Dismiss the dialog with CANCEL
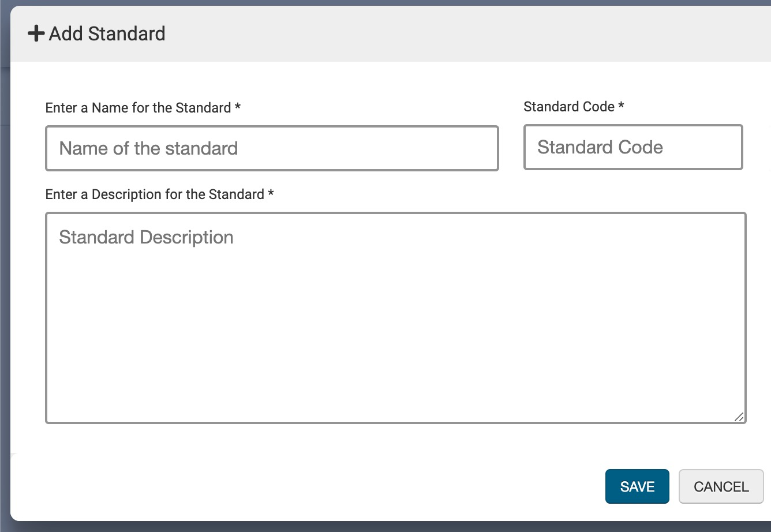Screen dimensions: 771x532 (721, 486)
